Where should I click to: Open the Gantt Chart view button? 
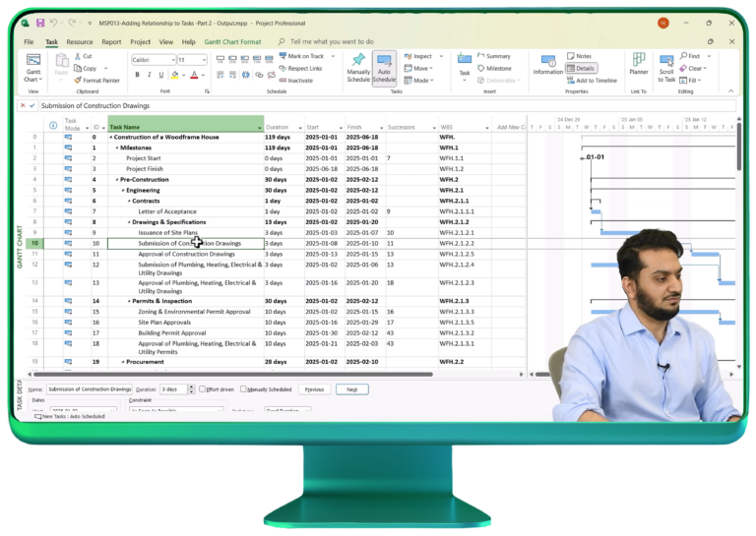(x=33, y=68)
